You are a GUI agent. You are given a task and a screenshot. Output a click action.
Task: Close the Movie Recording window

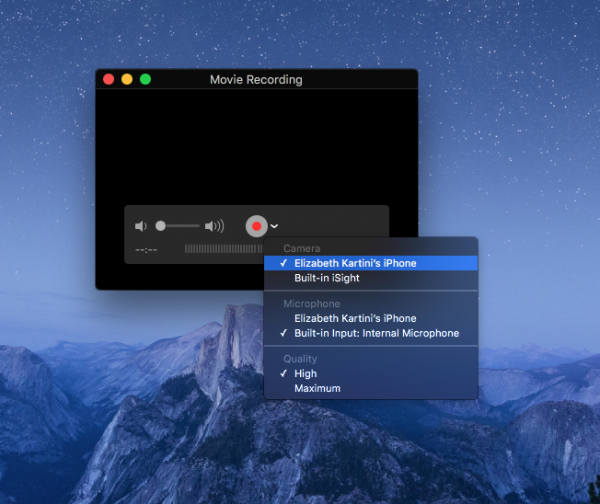pos(109,79)
